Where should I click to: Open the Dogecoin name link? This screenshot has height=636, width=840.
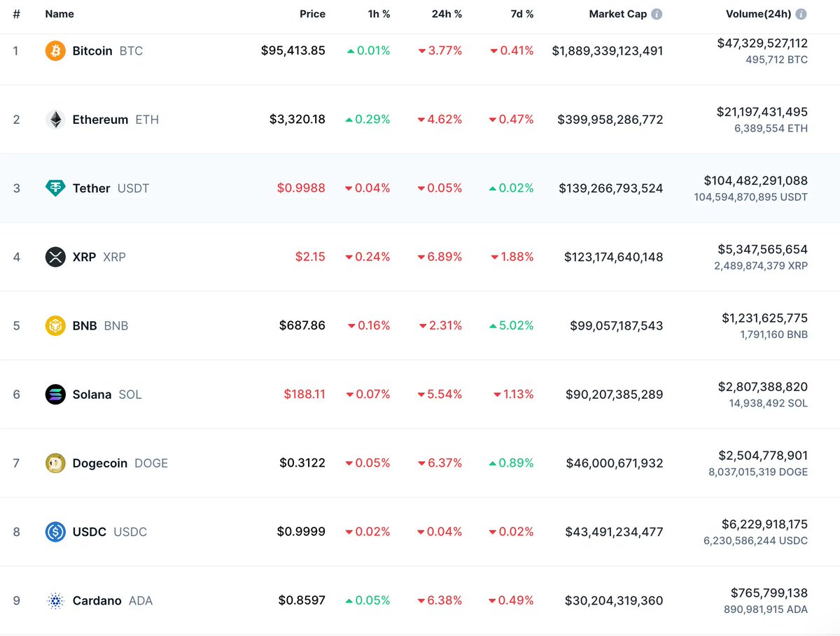tap(100, 463)
